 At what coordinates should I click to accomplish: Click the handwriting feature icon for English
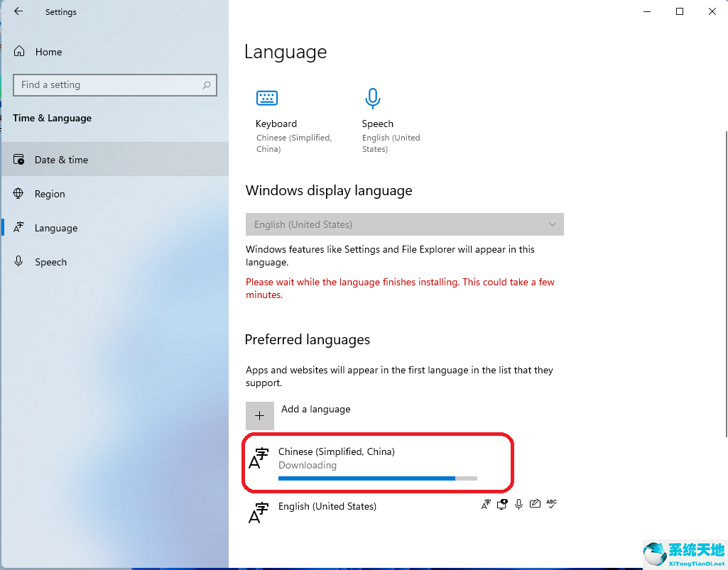[x=535, y=503]
